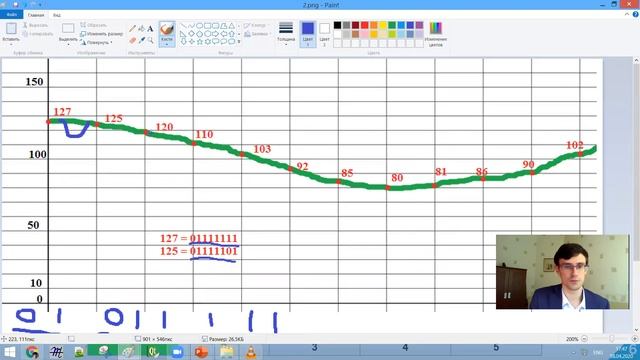Select the Text tool (letter A)
This screenshot has width=640, height=360.
click(150, 29)
